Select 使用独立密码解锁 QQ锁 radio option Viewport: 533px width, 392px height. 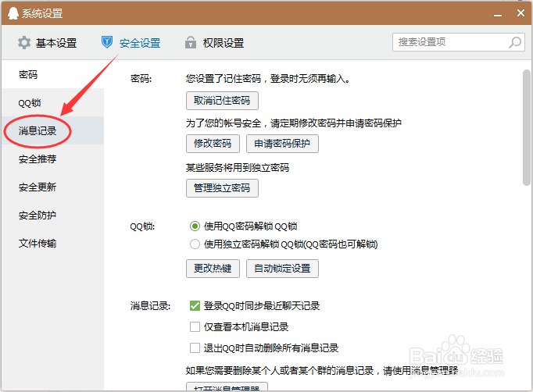point(195,244)
